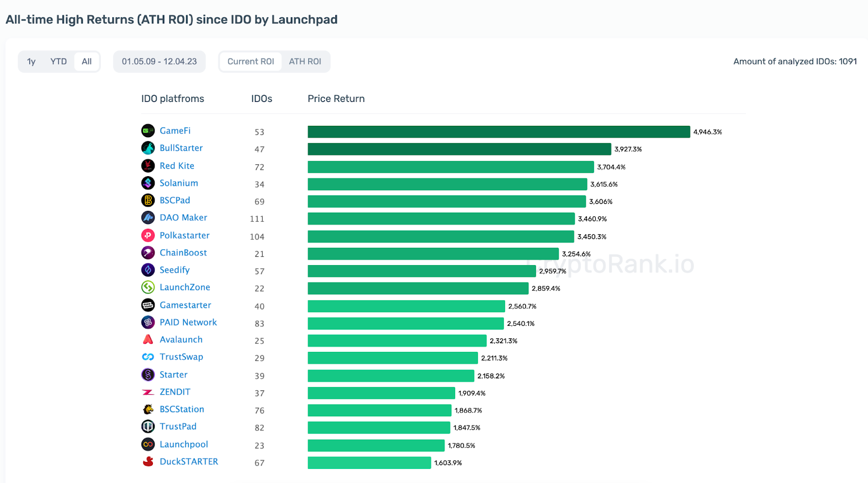The height and width of the screenshot is (483, 868).
Task: Open the Seedify platform link
Action: (x=175, y=270)
